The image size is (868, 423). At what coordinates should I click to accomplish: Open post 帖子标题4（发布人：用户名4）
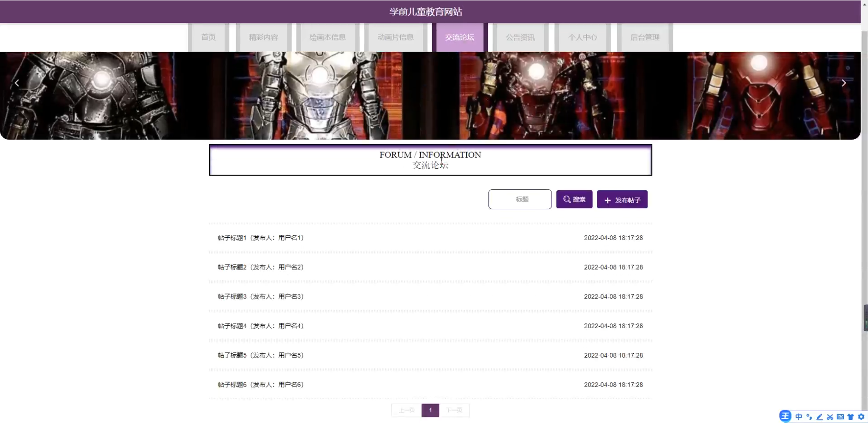(261, 326)
